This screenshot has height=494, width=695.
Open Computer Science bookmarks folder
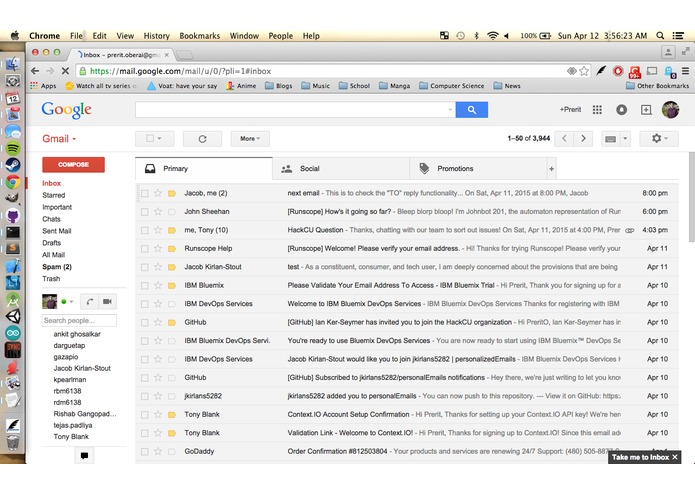452,86
